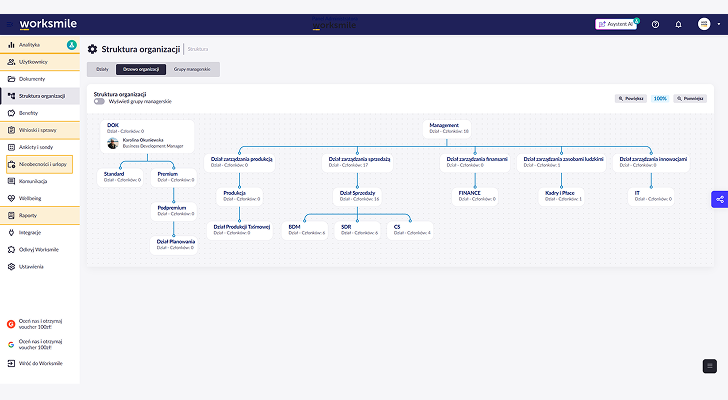Open the Integracje section
728x400 pixels.
pyautogui.click(x=39, y=232)
